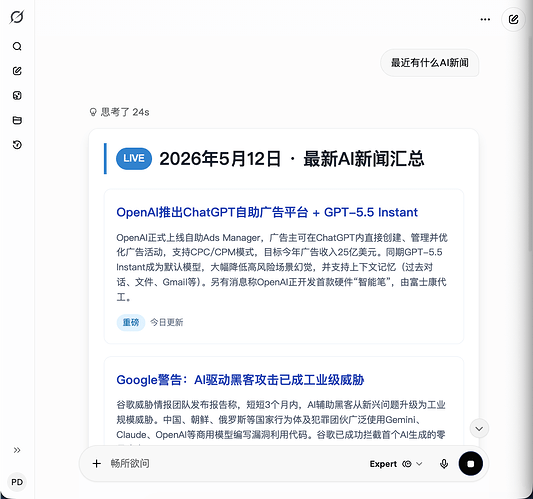Open the Imagine icon in the sidebar

pyautogui.click(x=17, y=96)
